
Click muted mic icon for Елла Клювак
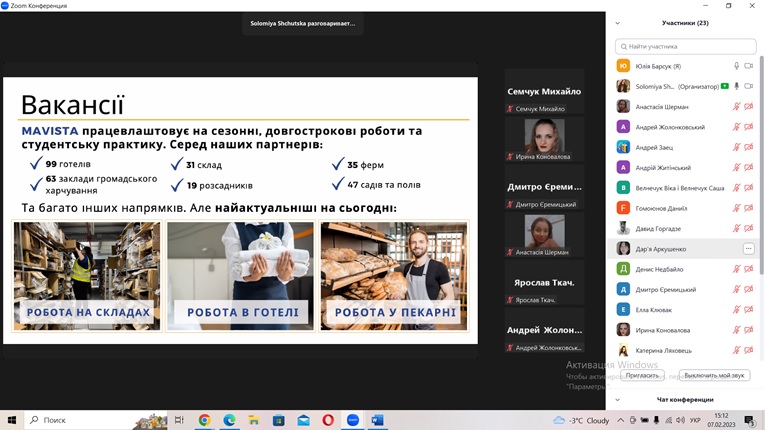coord(736,310)
